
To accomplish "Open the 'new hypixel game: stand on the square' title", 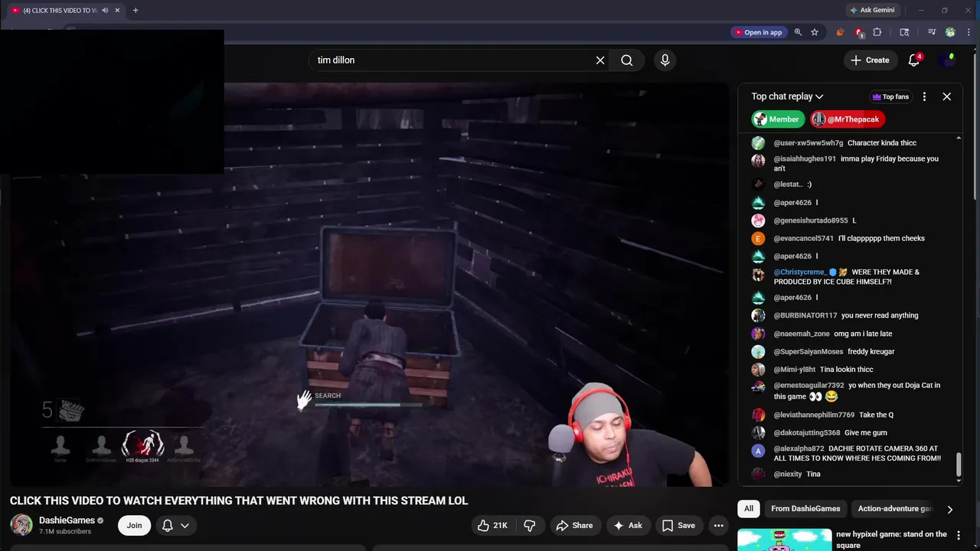I will pos(891,540).
